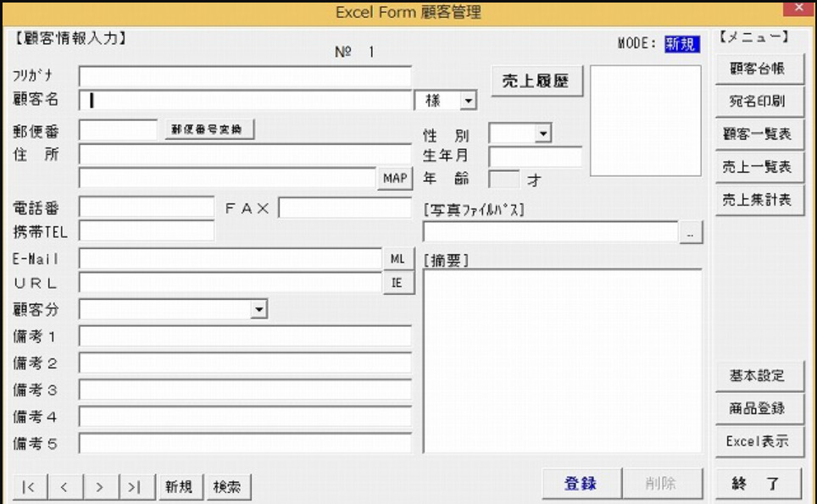Focus the 電話番 phone number field

point(147,208)
